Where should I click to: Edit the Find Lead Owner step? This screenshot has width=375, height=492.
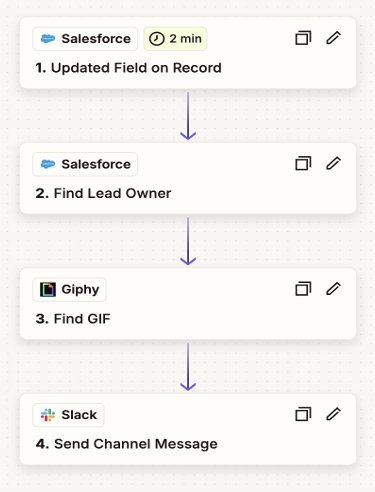333,163
